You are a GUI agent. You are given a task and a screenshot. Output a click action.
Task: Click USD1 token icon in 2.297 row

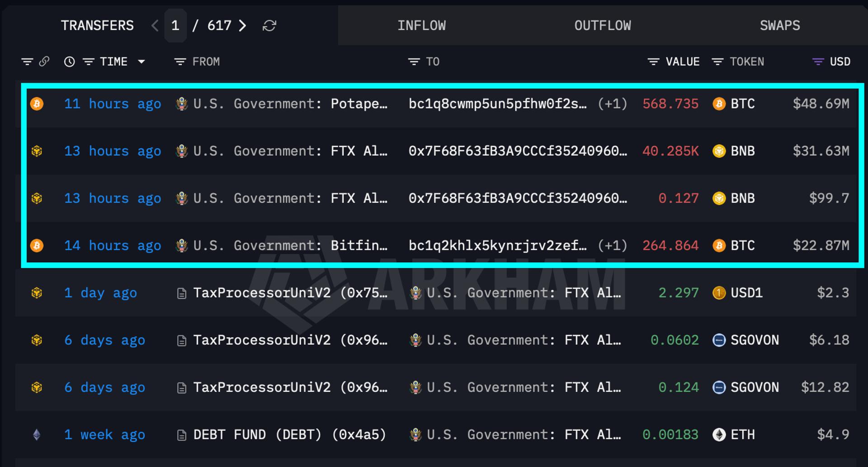pos(719,293)
